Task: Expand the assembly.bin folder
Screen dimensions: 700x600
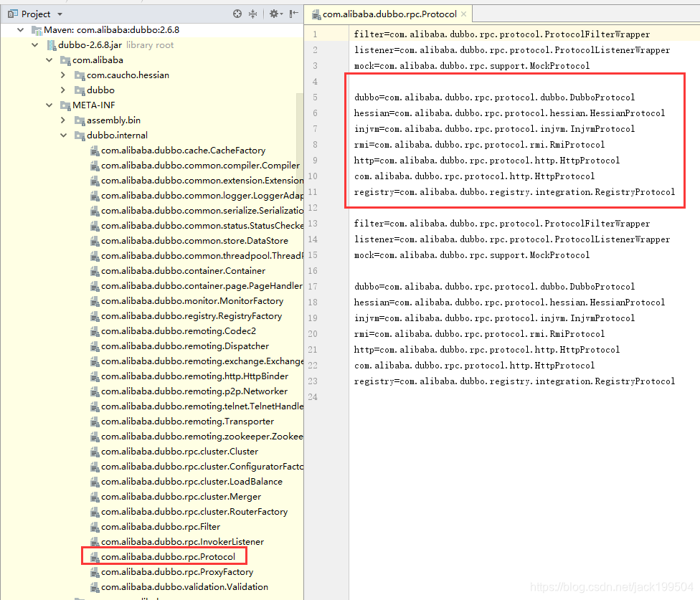Action: tap(63, 120)
